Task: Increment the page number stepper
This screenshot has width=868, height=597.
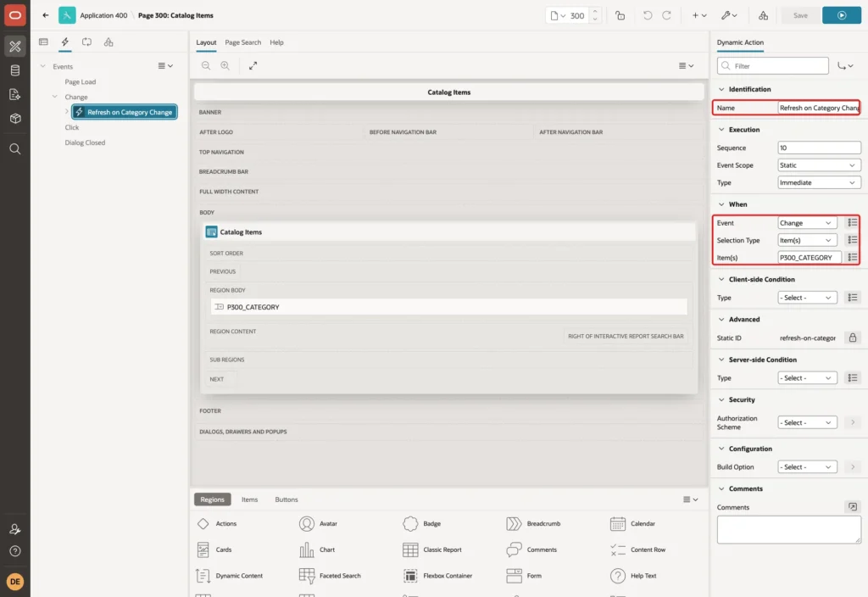Action: tap(595, 11)
